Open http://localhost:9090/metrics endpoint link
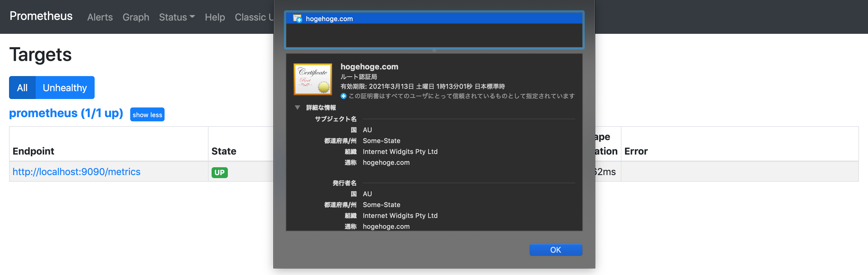The width and height of the screenshot is (868, 275). point(77,172)
